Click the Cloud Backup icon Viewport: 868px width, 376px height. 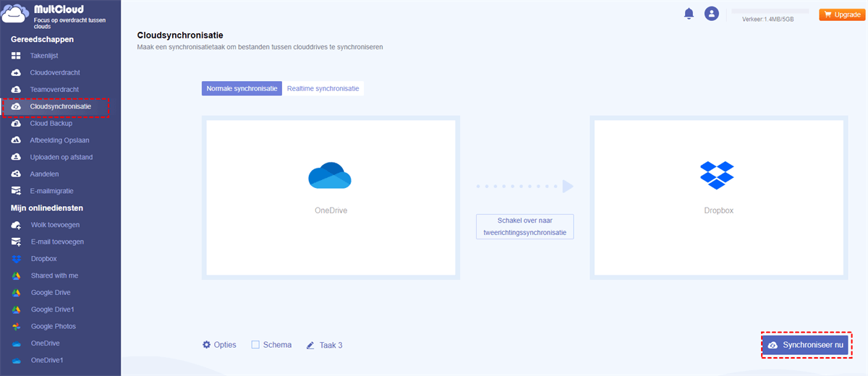(16, 123)
